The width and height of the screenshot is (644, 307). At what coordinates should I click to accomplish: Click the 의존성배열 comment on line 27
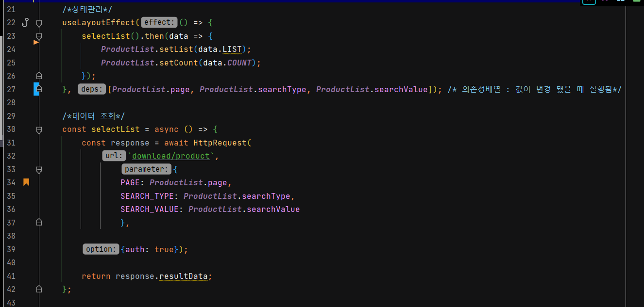[534, 89]
